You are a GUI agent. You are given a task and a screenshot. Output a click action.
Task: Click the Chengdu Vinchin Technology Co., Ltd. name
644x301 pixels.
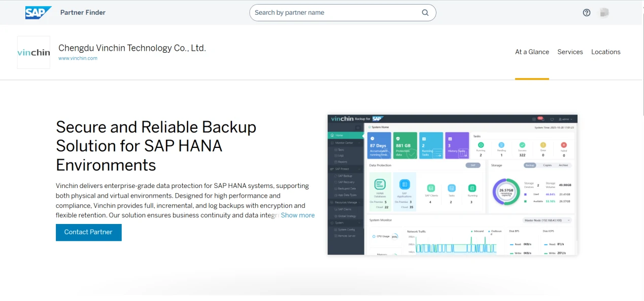click(x=132, y=48)
